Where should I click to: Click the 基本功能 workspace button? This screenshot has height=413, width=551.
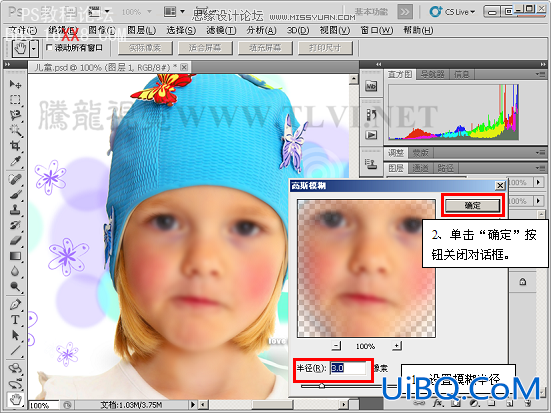coord(371,12)
